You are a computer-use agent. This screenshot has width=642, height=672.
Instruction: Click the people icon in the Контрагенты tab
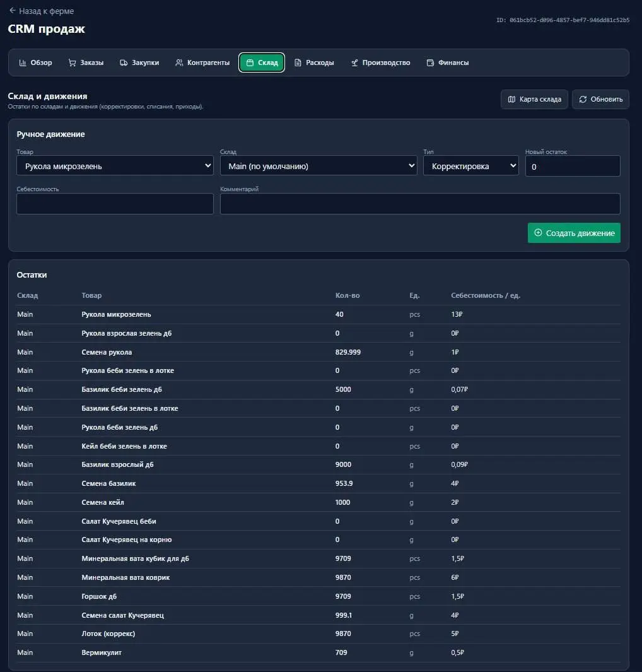coord(180,62)
